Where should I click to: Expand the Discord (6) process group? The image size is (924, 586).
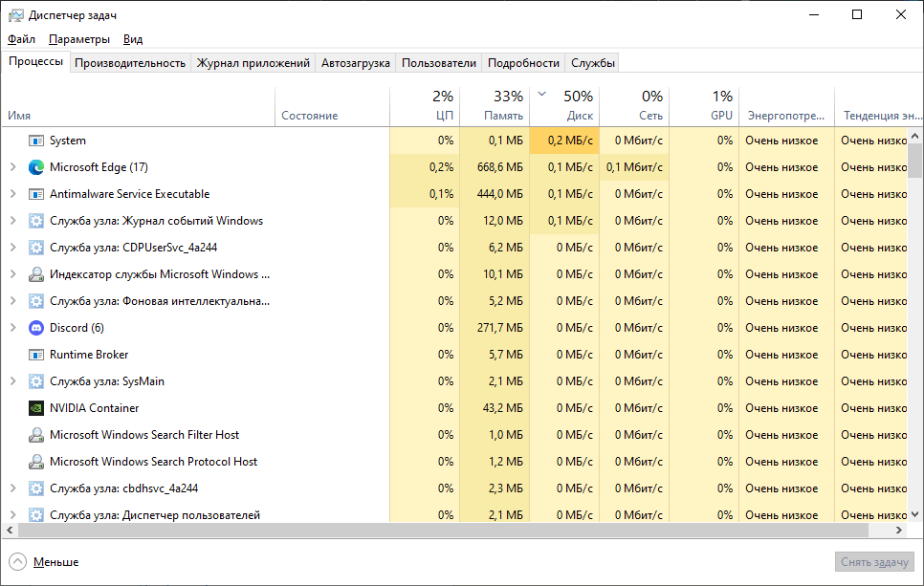pyautogui.click(x=13, y=328)
